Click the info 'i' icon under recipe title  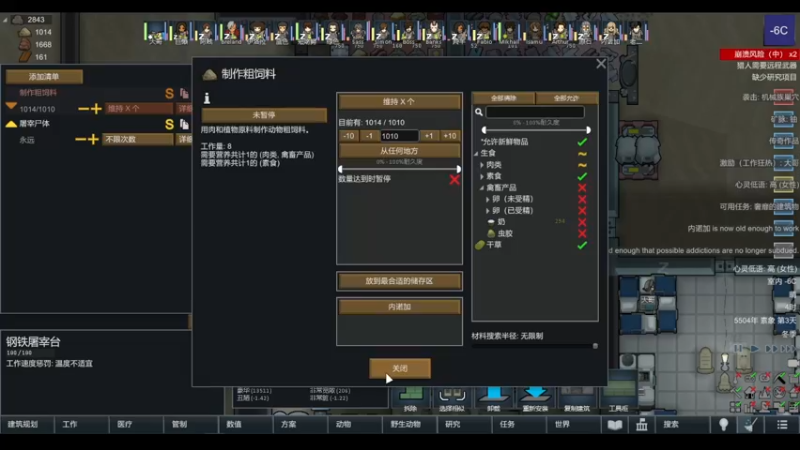[x=207, y=98]
